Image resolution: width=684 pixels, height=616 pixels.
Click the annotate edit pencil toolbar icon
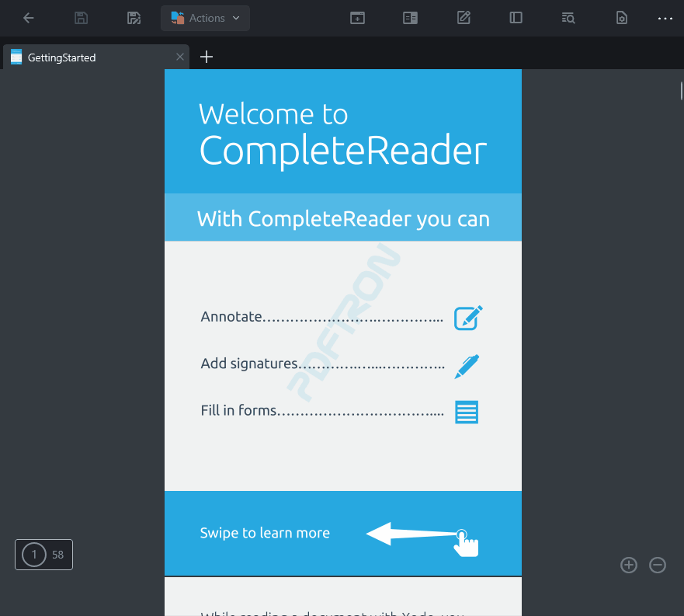[x=464, y=18]
